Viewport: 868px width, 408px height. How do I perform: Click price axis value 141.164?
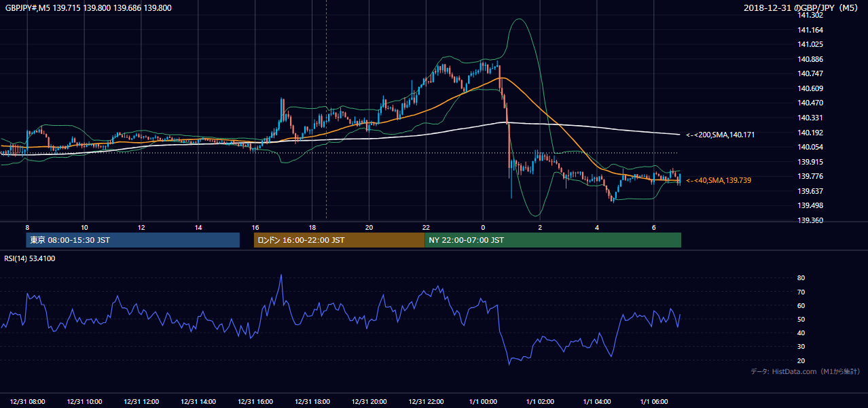(x=810, y=30)
